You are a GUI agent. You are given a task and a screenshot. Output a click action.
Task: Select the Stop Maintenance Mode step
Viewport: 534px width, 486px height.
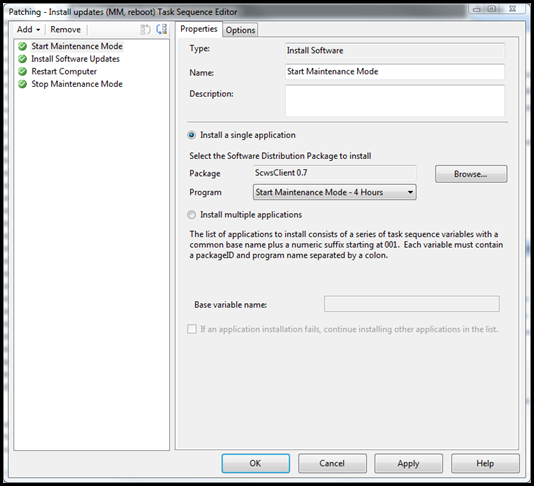77,84
